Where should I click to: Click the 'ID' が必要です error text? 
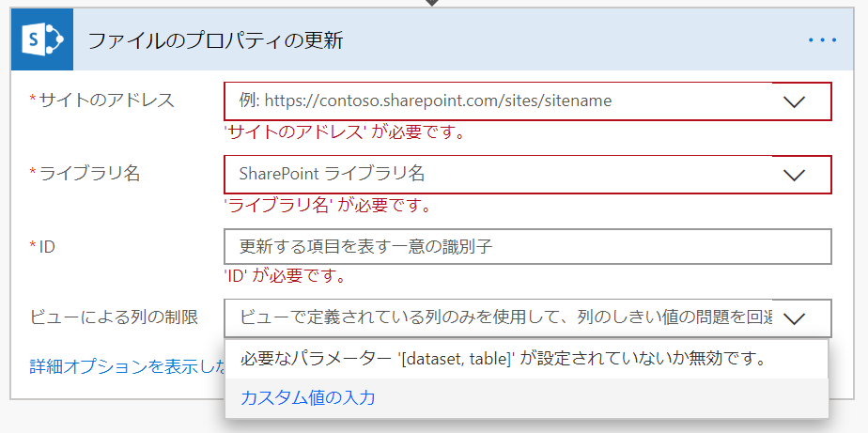(x=285, y=276)
